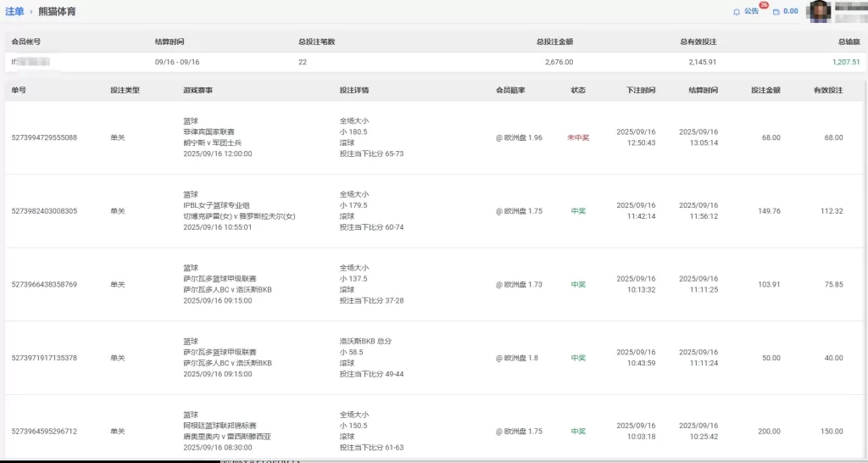Click the 0.00 balance amount
This screenshot has height=463, width=868.
791,12
